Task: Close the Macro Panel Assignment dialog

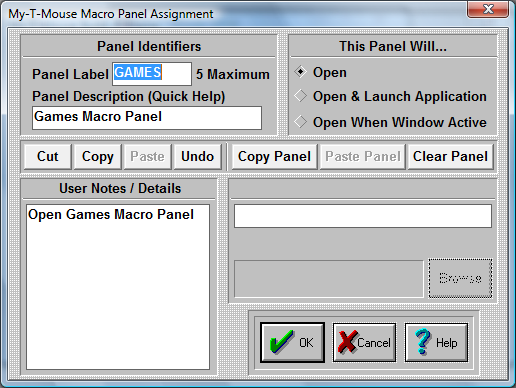Action: [x=488, y=9]
